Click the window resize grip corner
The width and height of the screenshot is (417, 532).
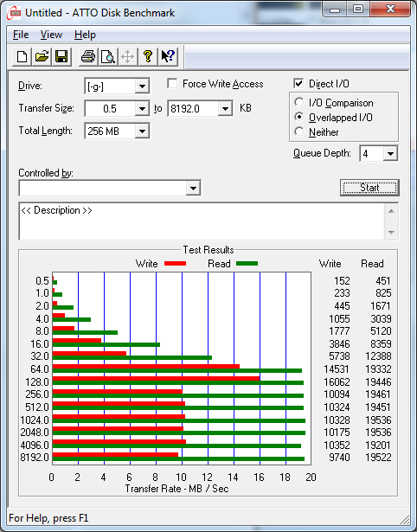[x=405, y=519]
